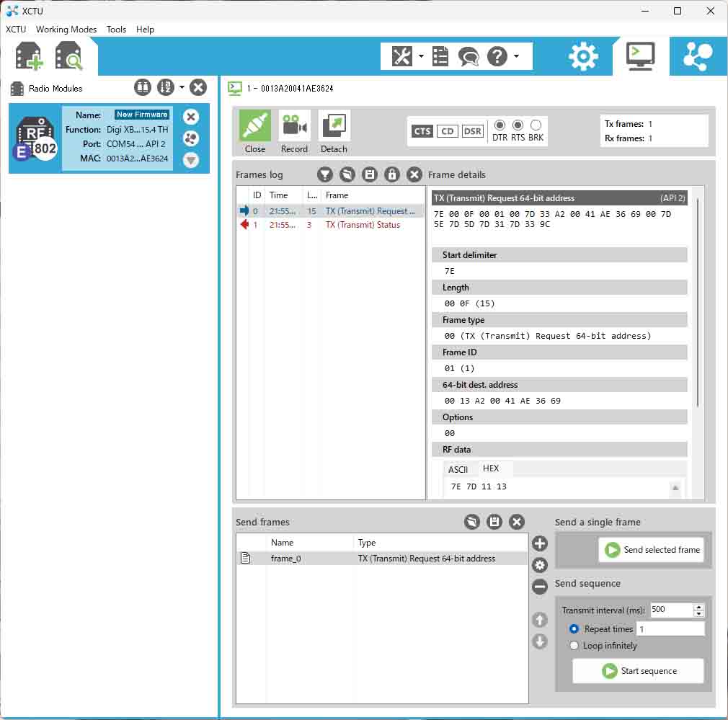This screenshot has width=728, height=720.
Task: Click the Feedback speech bubbles icon
Action: pyautogui.click(x=468, y=57)
